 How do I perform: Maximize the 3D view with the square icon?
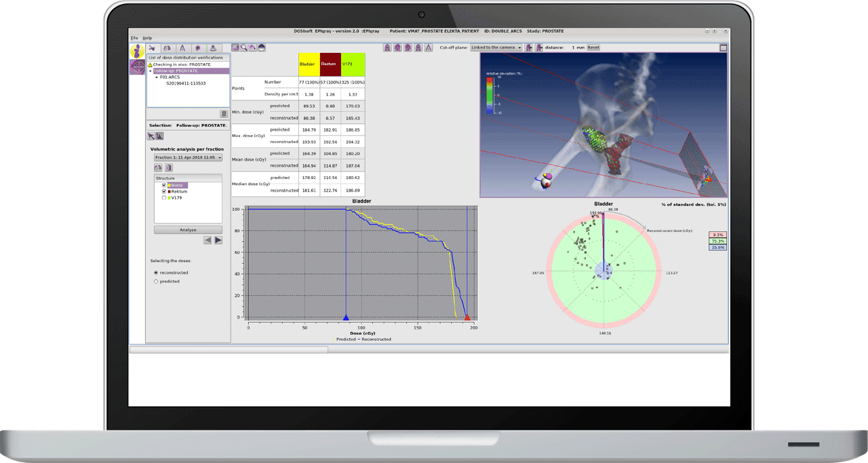click(724, 47)
